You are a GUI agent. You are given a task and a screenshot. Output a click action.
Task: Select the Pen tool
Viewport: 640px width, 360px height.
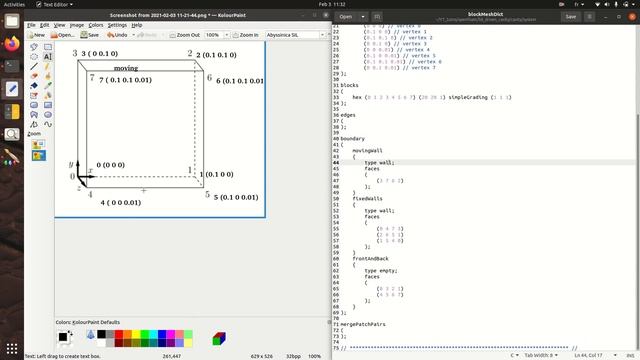tap(48, 66)
